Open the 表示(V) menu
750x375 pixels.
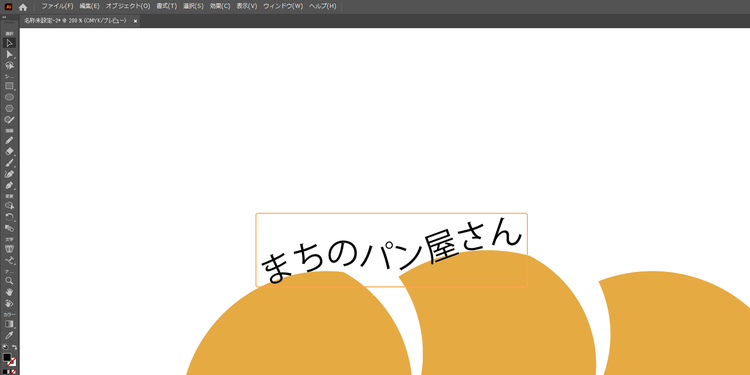pyautogui.click(x=247, y=6)
